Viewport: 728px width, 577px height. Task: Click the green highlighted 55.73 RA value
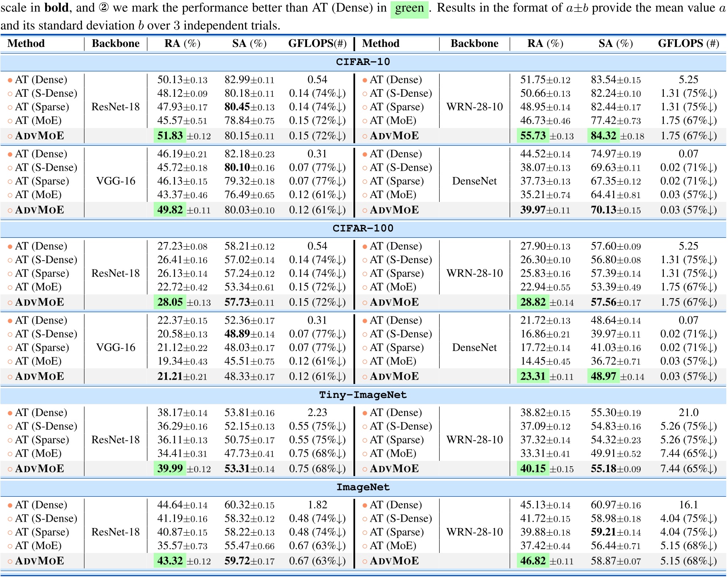point(533,136)
